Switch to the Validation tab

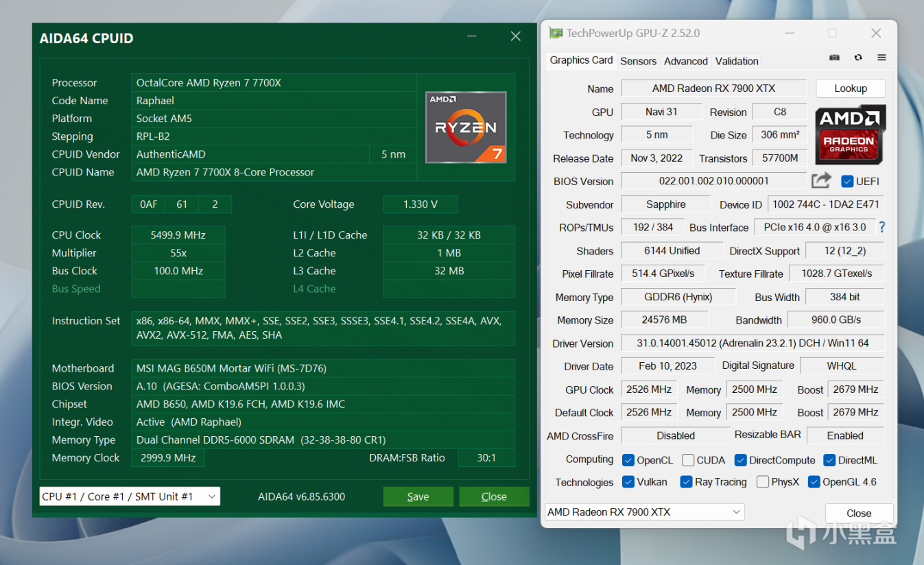pyautogui.click(x=737, y=61)
